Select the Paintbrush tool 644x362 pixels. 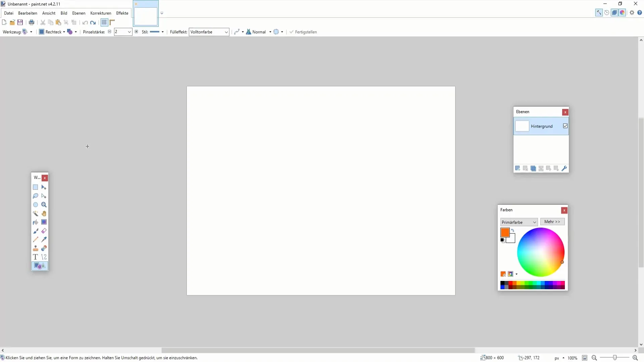tap(36, 231)
